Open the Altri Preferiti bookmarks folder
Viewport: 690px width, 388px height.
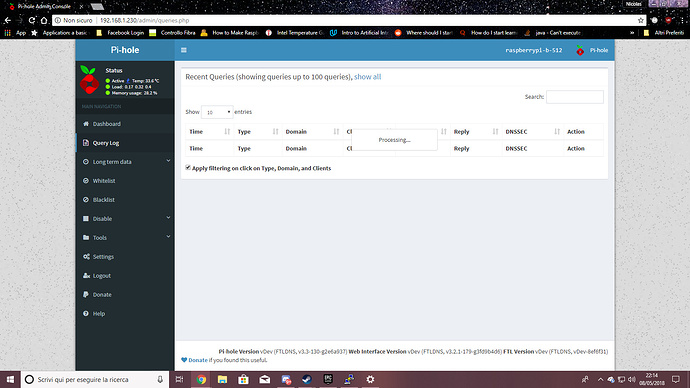(664, 33)
